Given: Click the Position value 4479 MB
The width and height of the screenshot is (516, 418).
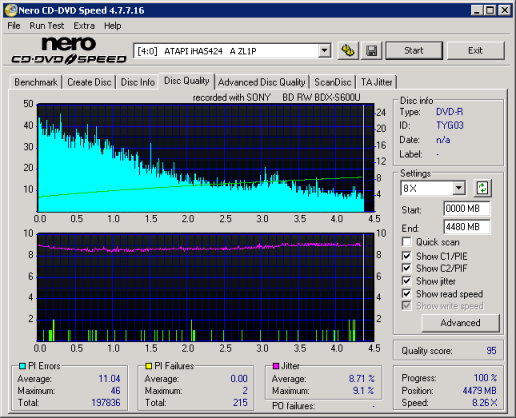Looking at the screenshot, I should [479, 390].
